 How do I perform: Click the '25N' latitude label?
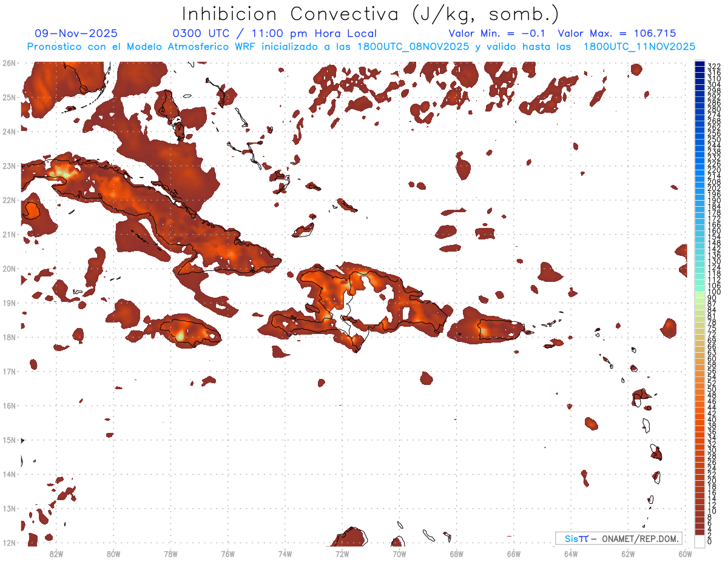pos(8,97)
